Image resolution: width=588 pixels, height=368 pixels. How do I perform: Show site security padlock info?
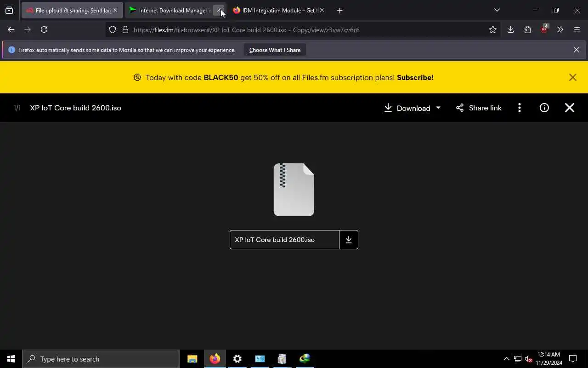click(x=125, y=30)
